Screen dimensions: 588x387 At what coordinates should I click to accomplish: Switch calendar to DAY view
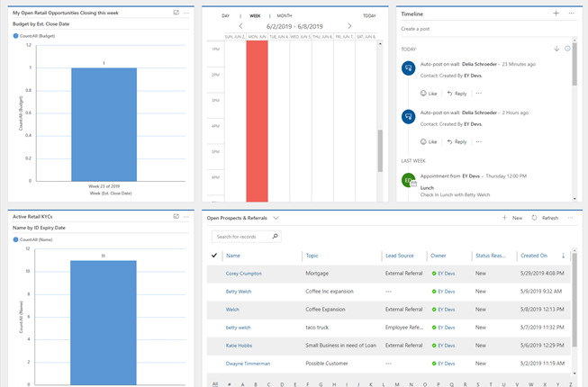point(225,15)
